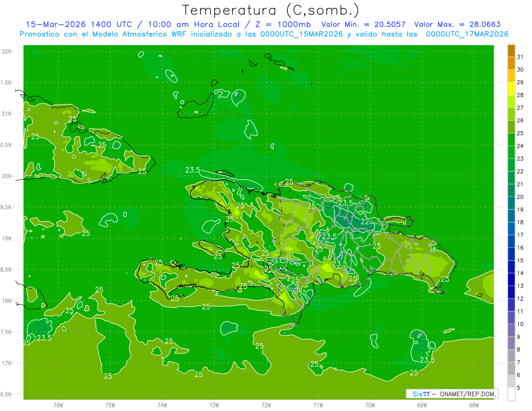Click the legend scale label "31"

pyautogui.click(x=520, y=57)
